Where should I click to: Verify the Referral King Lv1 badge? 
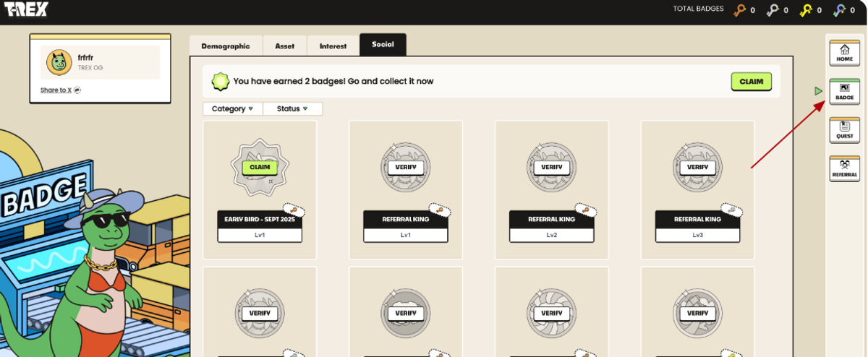coord(405,167)
